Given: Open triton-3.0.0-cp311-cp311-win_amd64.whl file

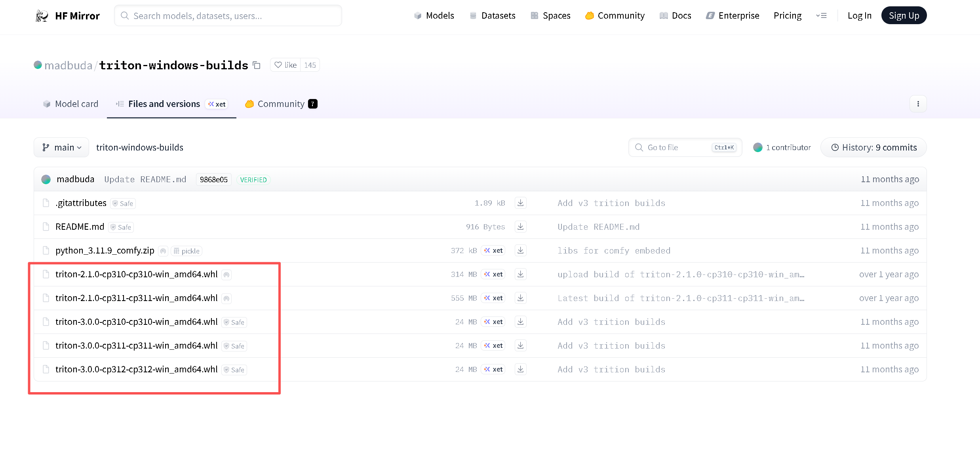Looking at the screenshot, I should [137, 345].
